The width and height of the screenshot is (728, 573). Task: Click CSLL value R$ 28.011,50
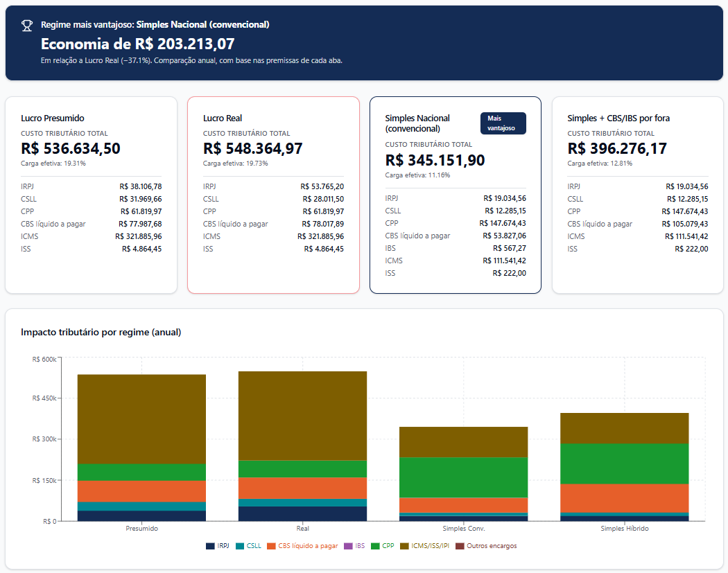pos(323,199)
